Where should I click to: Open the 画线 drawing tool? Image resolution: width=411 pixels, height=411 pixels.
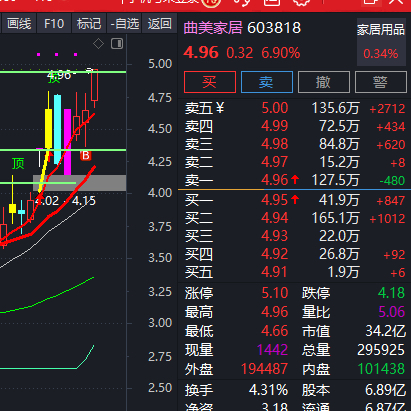point(19,24)
